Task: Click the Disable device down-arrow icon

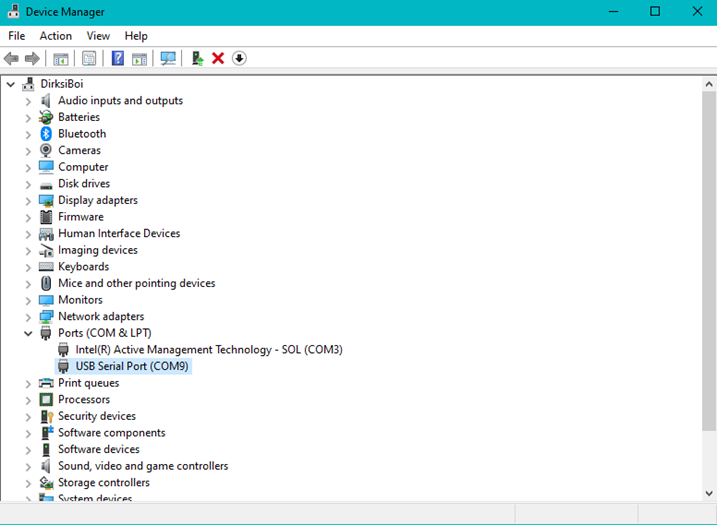Action: pyautogui.click(x=239, y=59)
